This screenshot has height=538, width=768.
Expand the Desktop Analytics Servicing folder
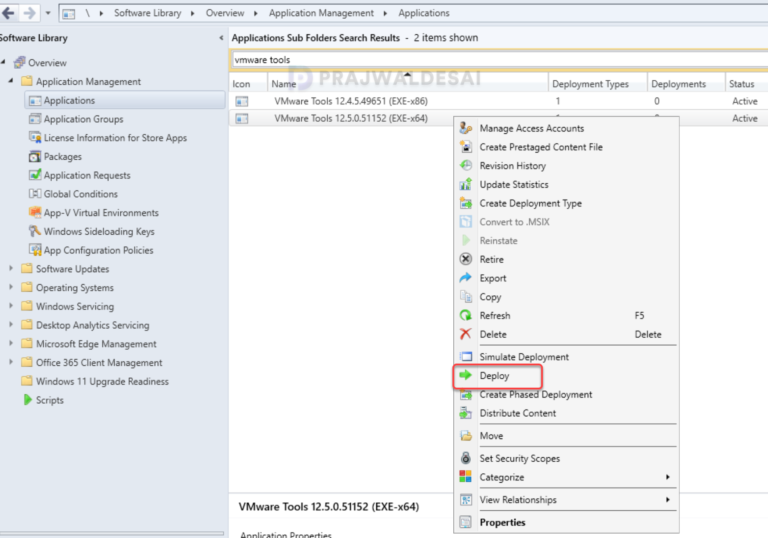click(x=11, y=324)
